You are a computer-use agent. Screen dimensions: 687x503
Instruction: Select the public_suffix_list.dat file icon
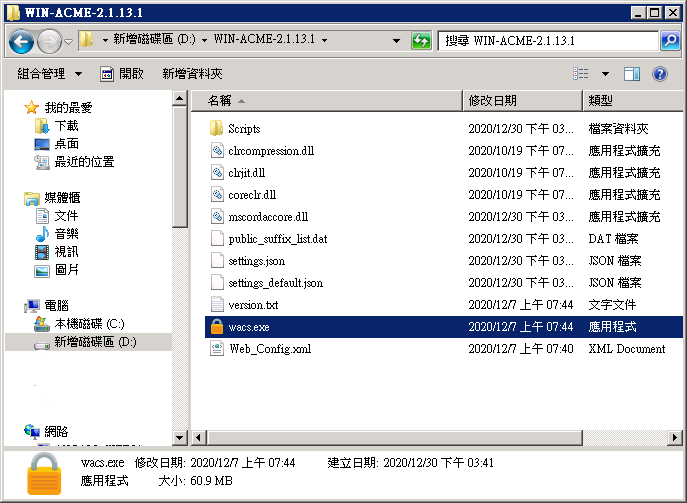click(x=217, y=238)
